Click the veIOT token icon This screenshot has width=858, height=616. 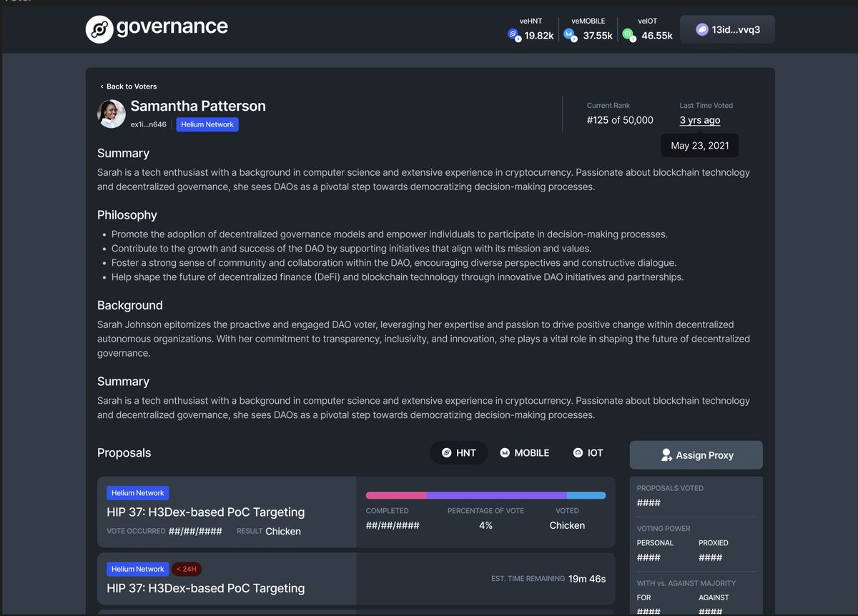628,34
